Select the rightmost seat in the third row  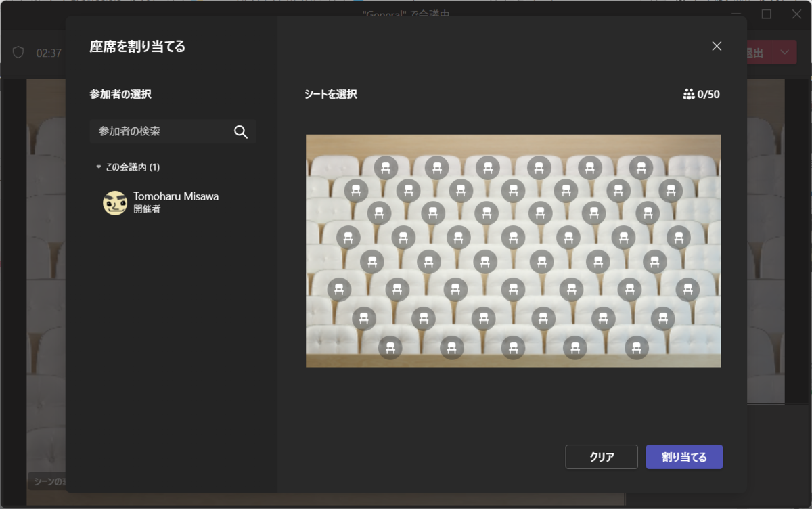pyautogui.click(x=648, y=213)
